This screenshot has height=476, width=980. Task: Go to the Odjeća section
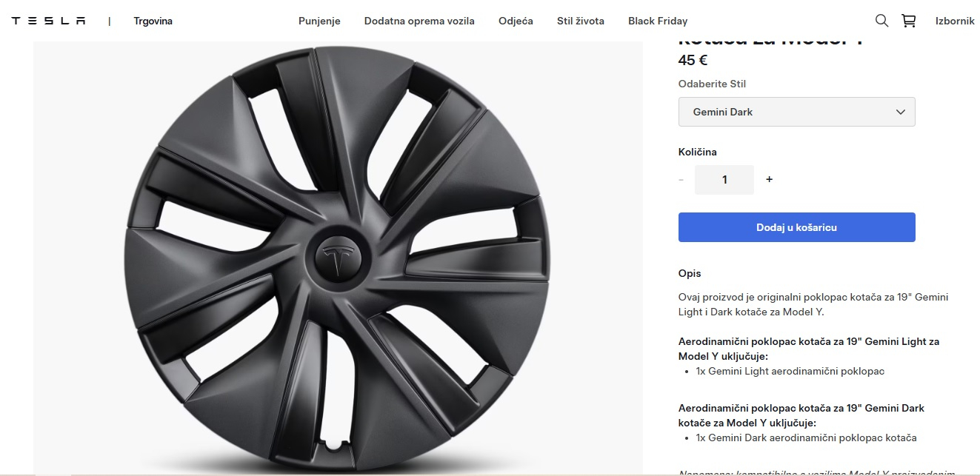click(x=516, y=21)
